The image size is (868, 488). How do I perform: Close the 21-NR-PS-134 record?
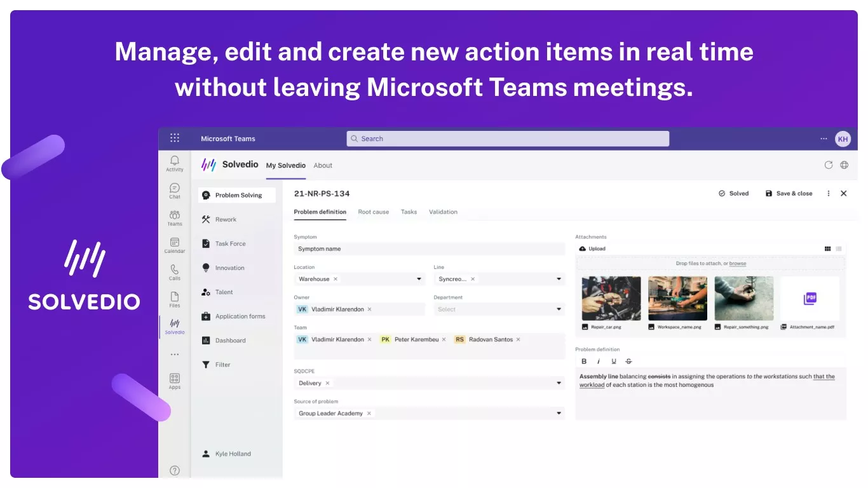tap(844, 194)
